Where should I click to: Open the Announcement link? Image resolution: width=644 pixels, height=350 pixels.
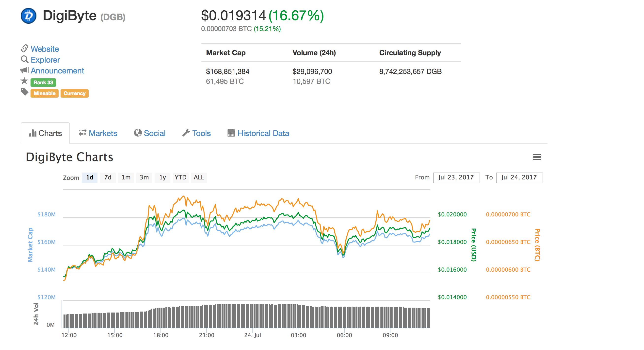[57, 70]
